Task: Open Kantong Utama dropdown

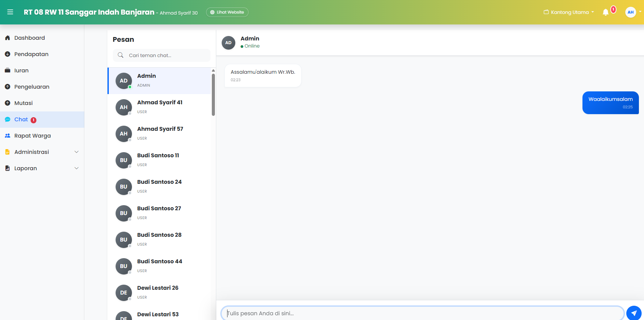Action: pos(569,12)
